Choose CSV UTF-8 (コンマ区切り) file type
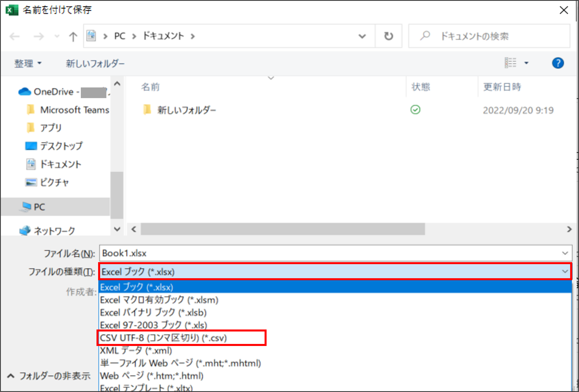This screenshot has height=392, width=579. click(163, 338)
